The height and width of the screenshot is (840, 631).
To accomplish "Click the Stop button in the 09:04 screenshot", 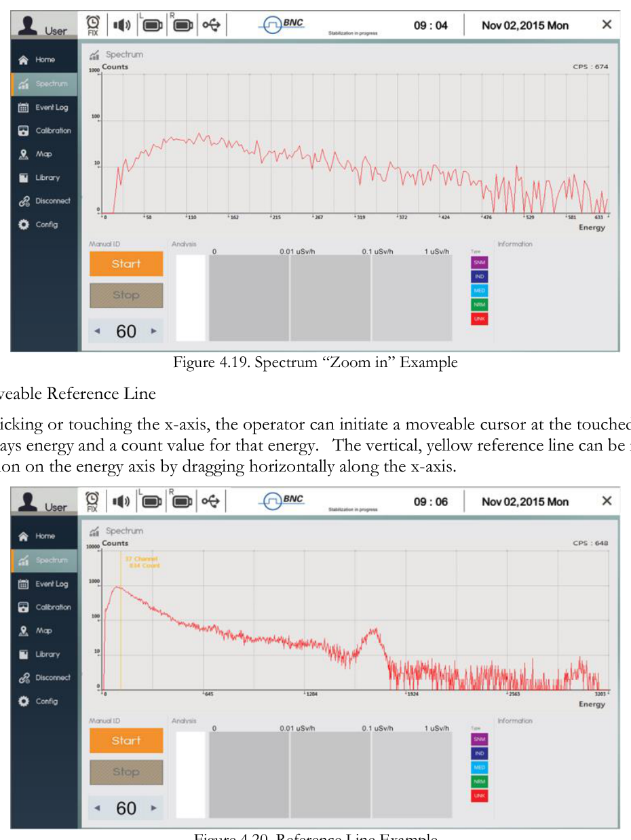I will pos(126,295).
